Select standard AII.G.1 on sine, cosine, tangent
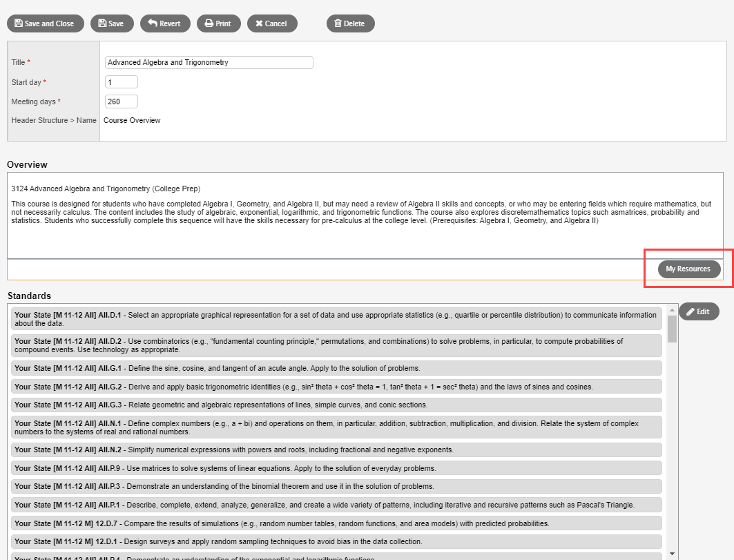The height and width of the screenshot is (560, 734). [336, 368]
